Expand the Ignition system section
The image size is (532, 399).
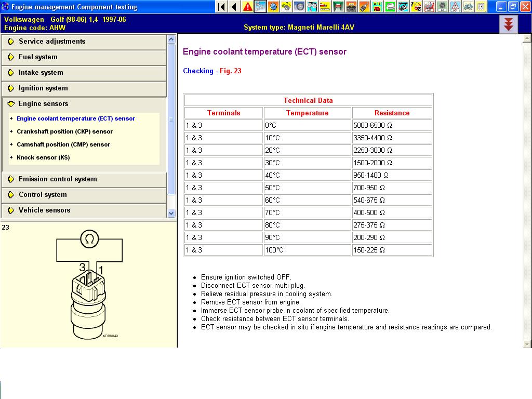pyautogui.click(x=84, y=88)
